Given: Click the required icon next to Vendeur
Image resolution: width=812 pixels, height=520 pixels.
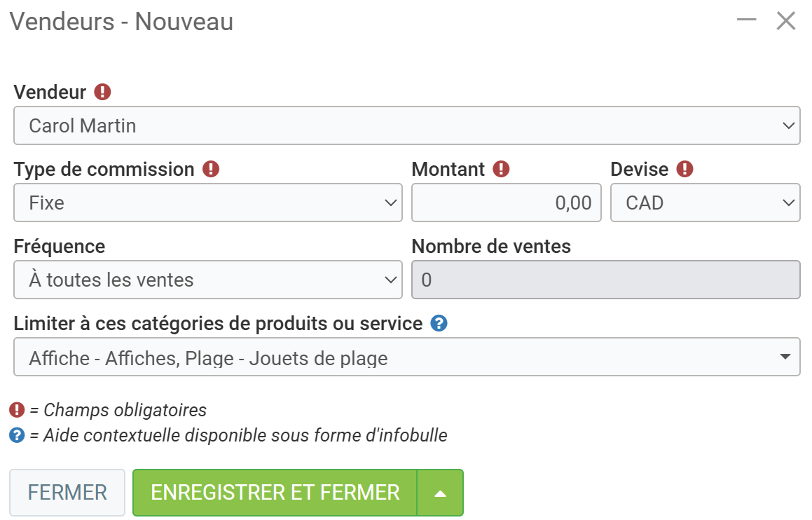Looking at the screenshot, I should pos(103,92).
